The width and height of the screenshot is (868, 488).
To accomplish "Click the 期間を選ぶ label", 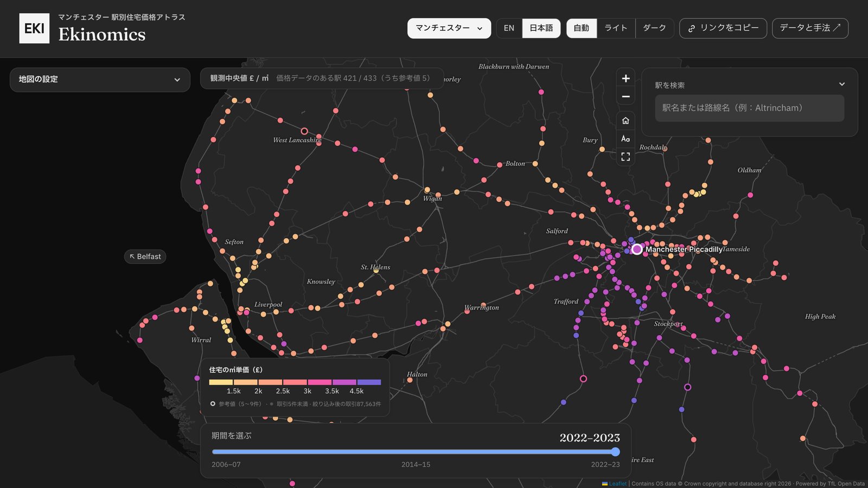I will coord(232,435).
